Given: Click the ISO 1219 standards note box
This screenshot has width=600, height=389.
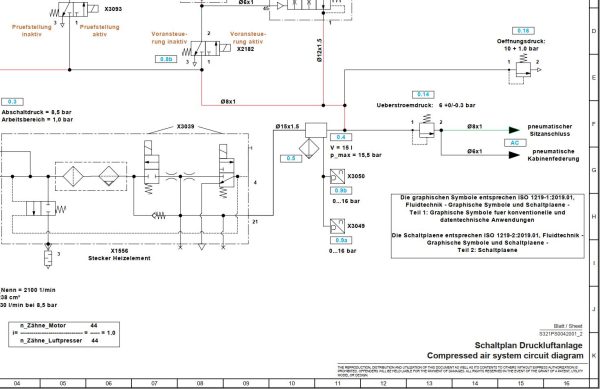Looking at the screenshot, I should [488, 226].
